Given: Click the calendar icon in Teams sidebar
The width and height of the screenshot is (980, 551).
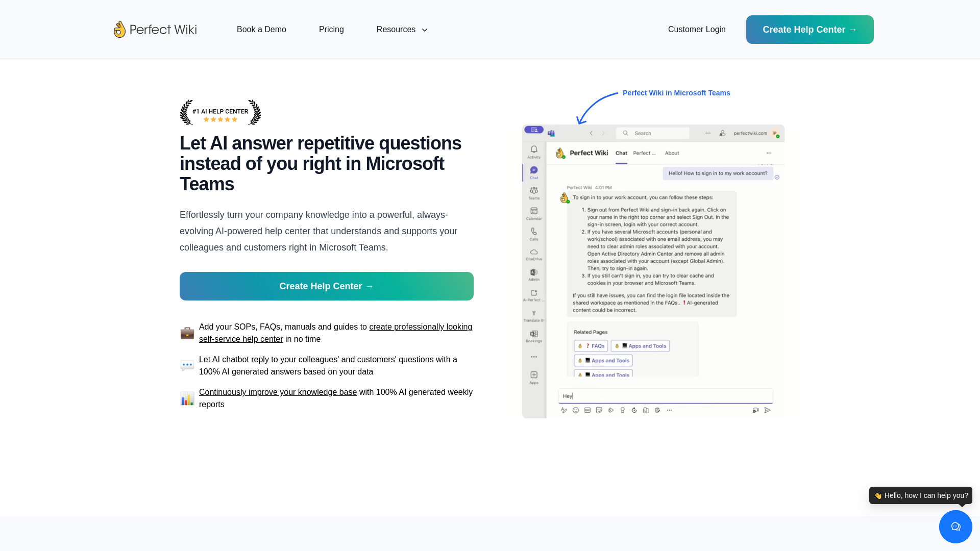Looking at the screenshot, I should pos(533,214).
